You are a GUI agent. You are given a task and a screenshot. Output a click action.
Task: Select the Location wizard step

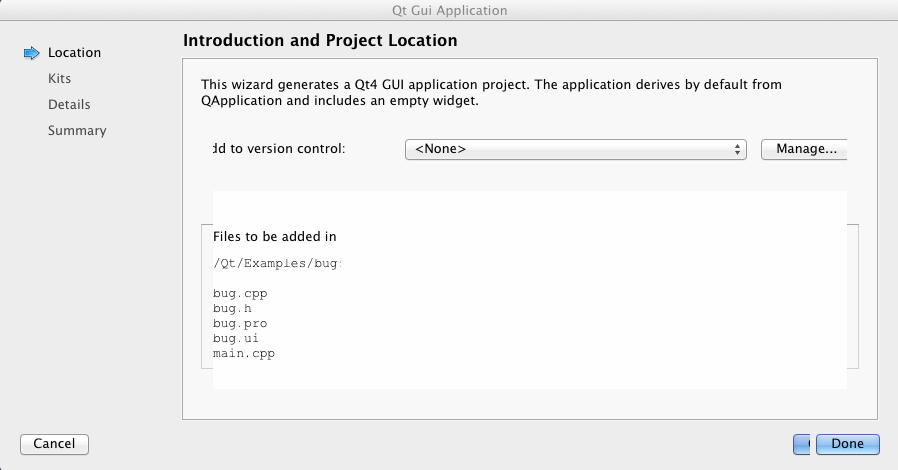74,53
